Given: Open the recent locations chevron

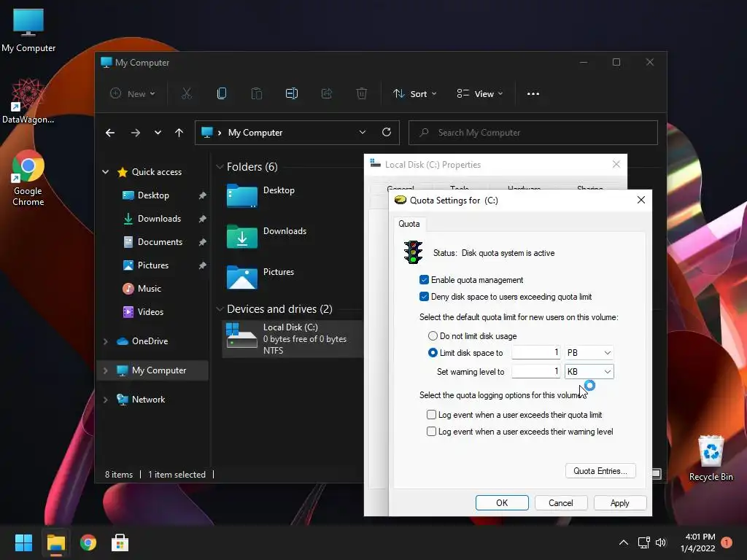Looking at the screenshot, I should tap(158, 133).
